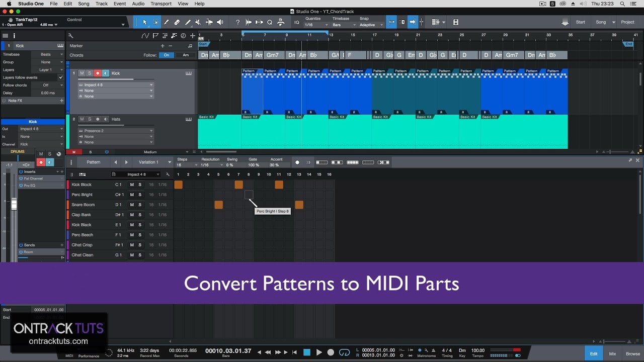The height and width of the screenshot is (362, 644).
Task: Click the stop button in transport
Action: (x=307, y=352)
